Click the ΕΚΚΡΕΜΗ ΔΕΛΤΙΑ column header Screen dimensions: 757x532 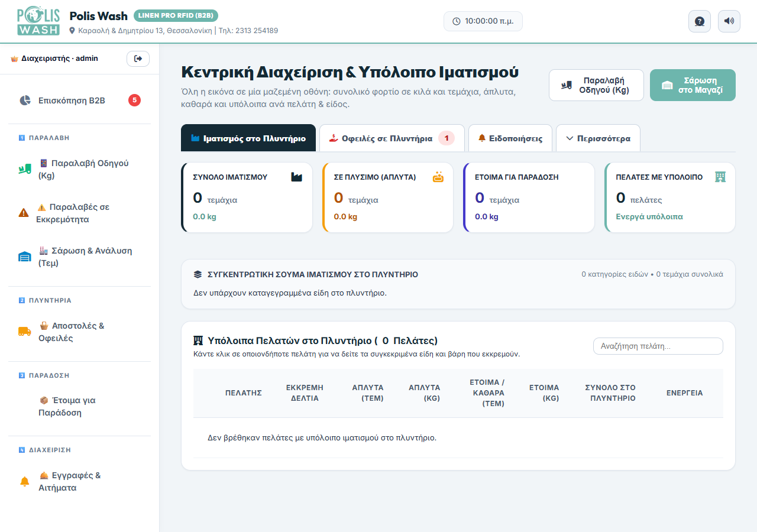[305, 393]
